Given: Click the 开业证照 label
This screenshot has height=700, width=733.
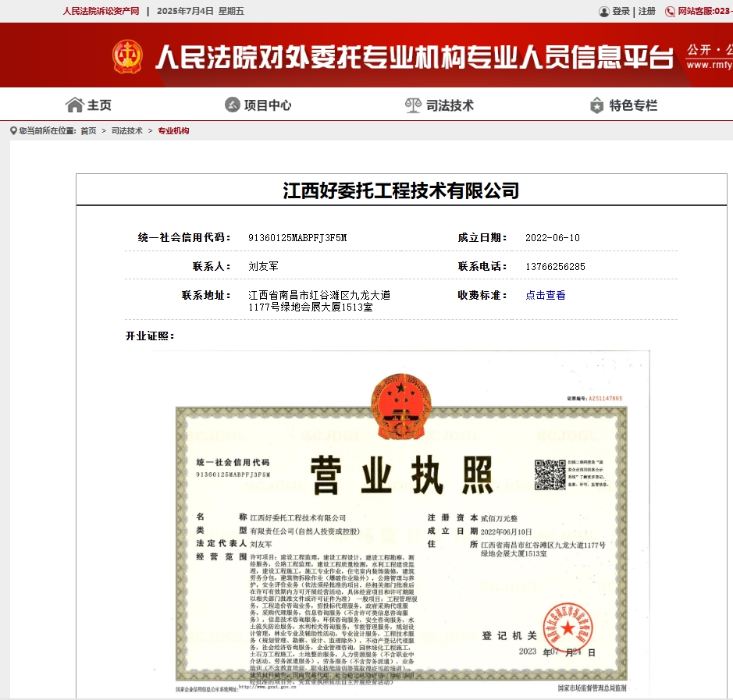Looking at the screenshot, I should coord(150,336).
